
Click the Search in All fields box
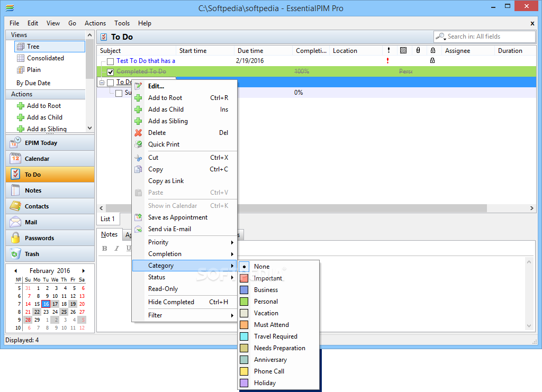click(x=485, y=37)
